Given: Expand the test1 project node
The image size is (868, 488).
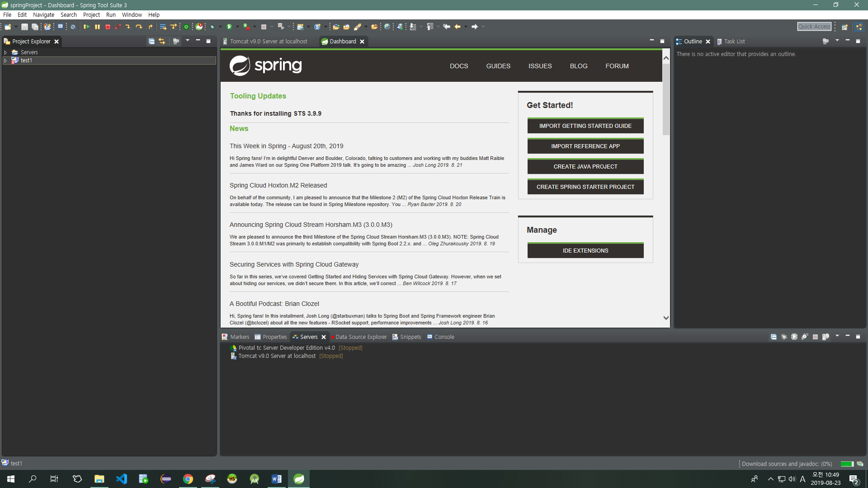Looking at the screenshot, I should pos(5,61).
